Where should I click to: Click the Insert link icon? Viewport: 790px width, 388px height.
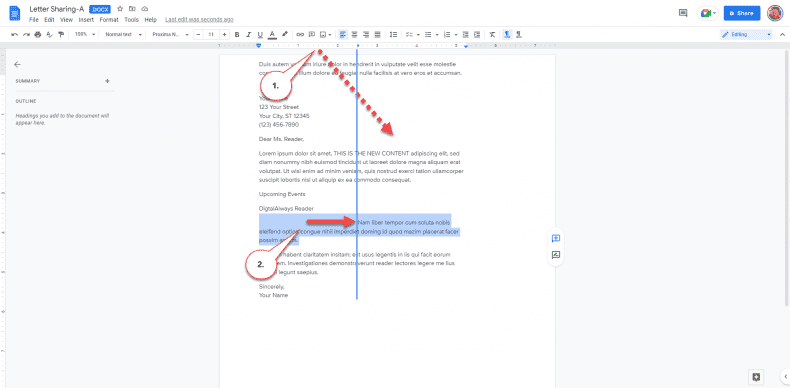tap(300, 34)
